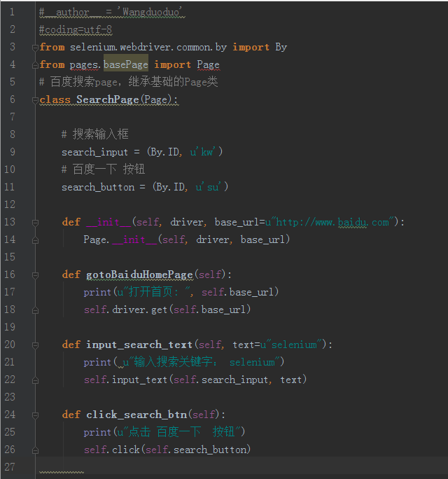Click the imported Page name on line 4
Image resolution: width=448 pixels, height=479 pixels.
click(208, 64)
